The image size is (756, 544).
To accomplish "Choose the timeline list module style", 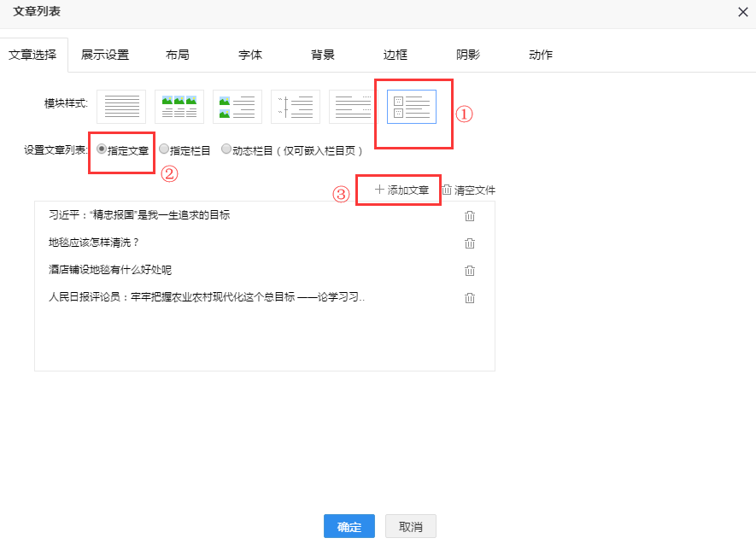I will point(296,107).
